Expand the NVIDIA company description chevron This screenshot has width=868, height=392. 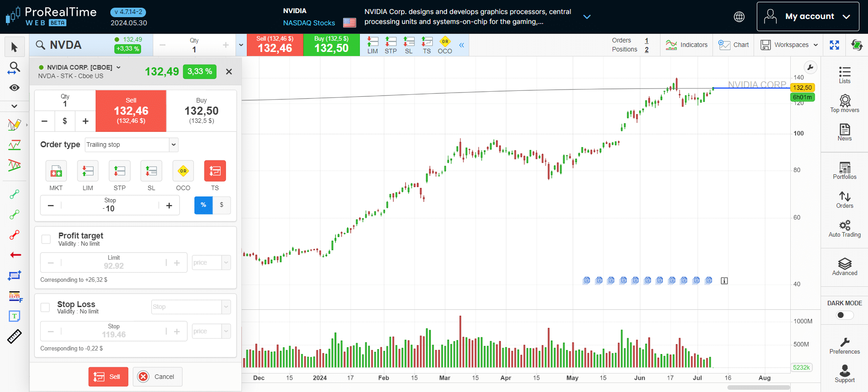tap(587, 17)
